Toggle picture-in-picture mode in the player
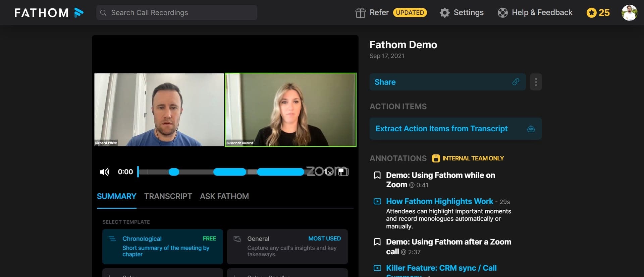Screen dimensions: 644x277 click(343, 172)
